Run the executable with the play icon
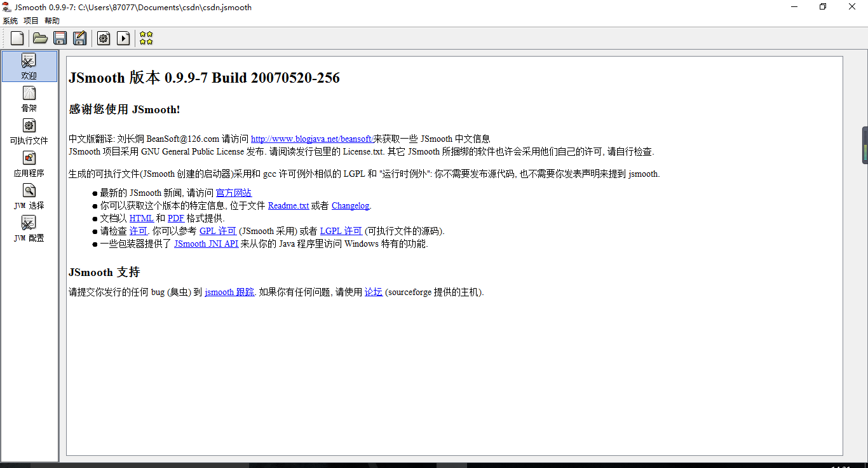The height and width of the screenshot is (468, 868). pos(123,38)
